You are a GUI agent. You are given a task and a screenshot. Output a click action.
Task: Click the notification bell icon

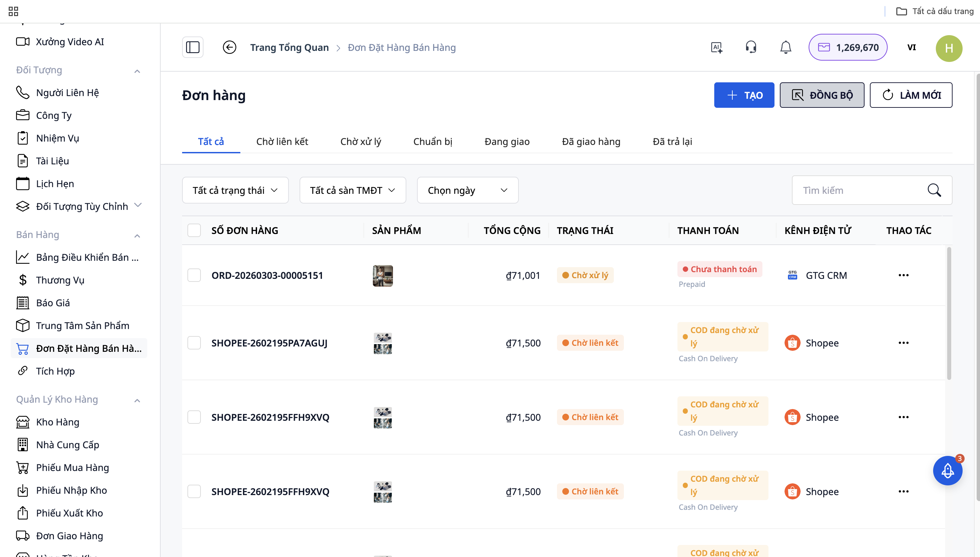(x=785, y=48)
